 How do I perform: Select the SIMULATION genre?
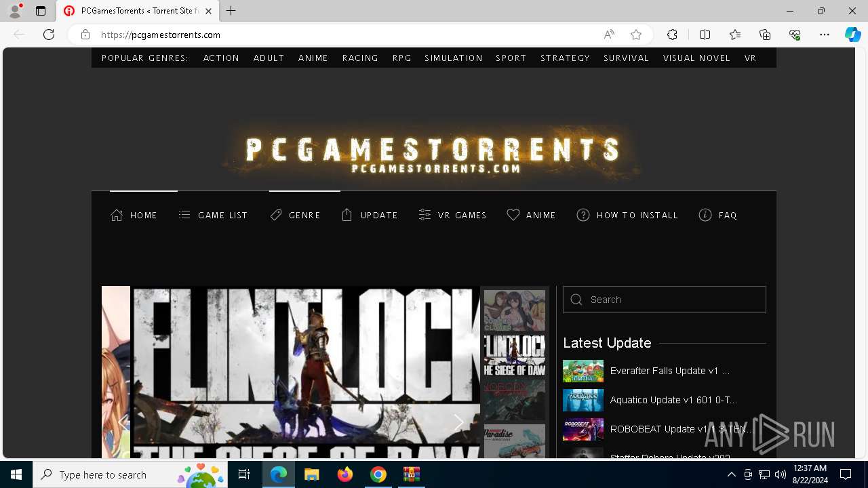tap(454, 58)
